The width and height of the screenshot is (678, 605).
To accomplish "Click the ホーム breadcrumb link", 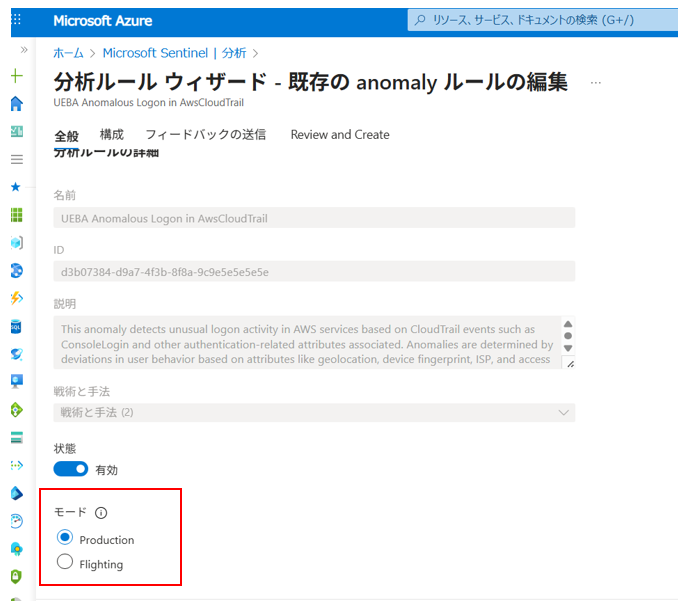I will (x=68, y=53).
